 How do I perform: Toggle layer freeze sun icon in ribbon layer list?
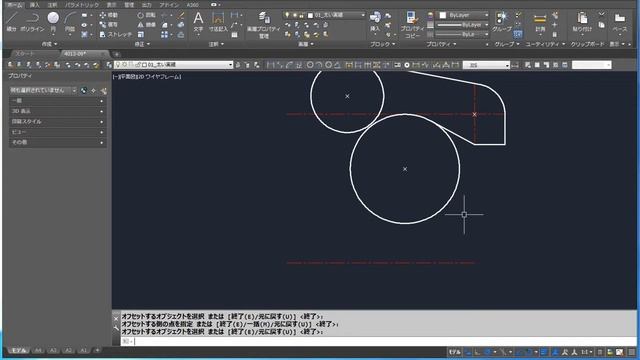[x=294, y=15]
